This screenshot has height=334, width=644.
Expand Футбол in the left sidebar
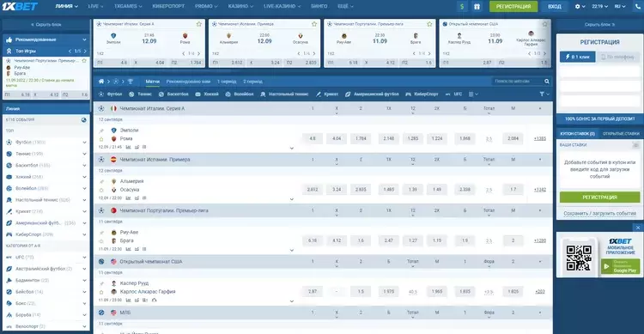coord(84,143)
